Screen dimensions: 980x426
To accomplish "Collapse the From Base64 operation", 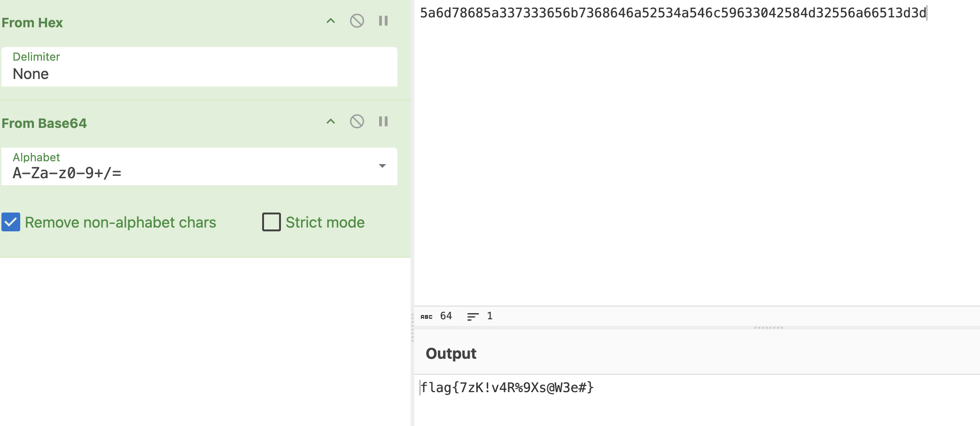I will tap(331, 122).
